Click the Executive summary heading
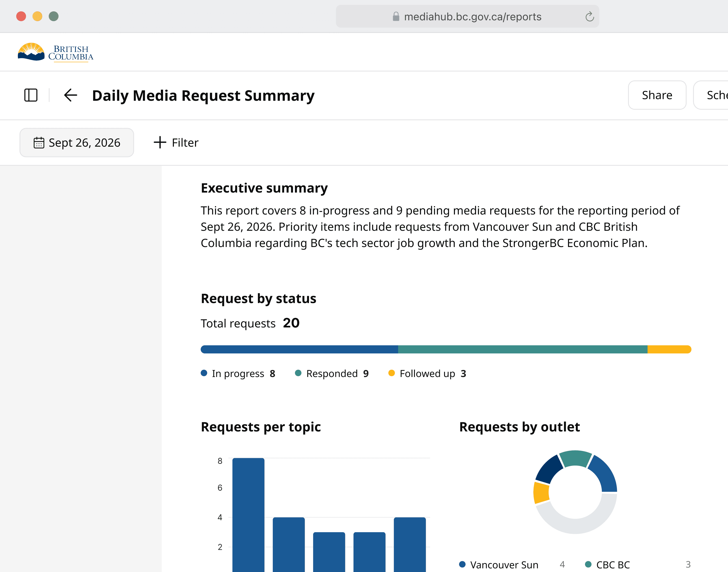Image resolution: width=728 pixels, height=572 pixels. click(264, 188)
